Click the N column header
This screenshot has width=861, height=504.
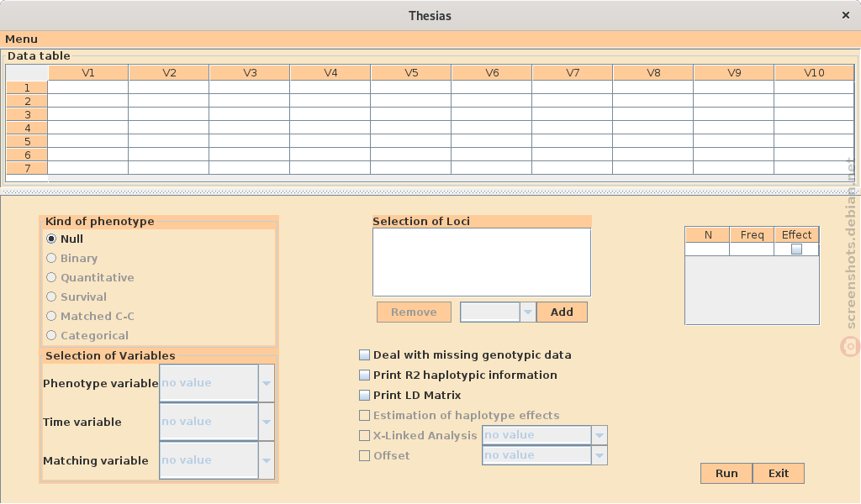[707, 234]
